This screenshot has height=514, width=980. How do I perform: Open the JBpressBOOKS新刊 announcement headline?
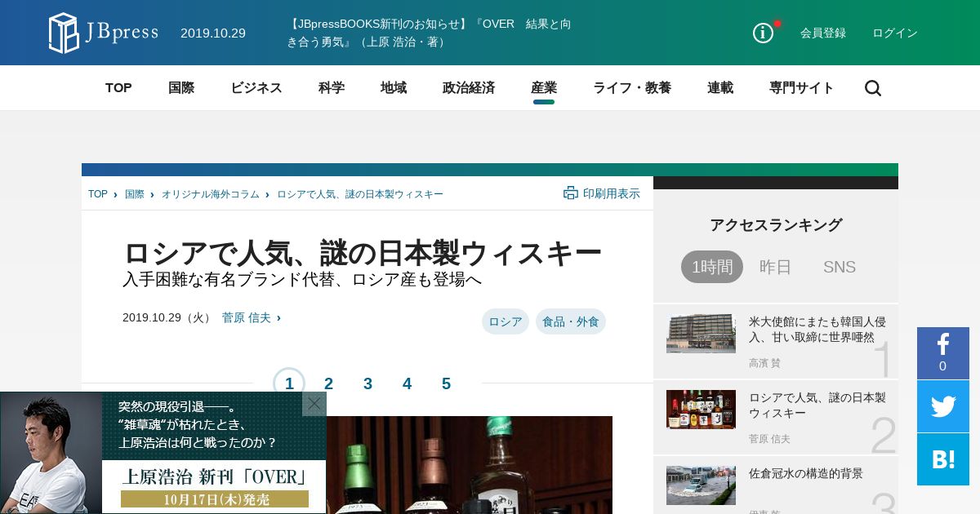429,33
